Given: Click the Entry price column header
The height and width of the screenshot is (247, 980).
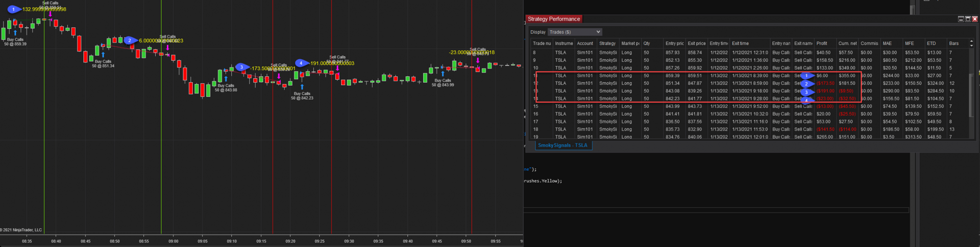Looking at the screenshot, I should pos(674,43).
